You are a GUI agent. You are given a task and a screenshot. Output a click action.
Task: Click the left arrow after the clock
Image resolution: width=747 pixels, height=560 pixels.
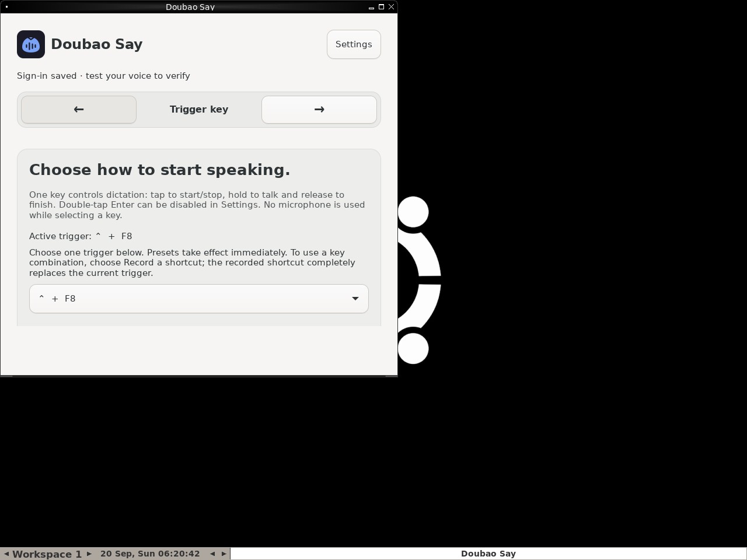tap(212, 554)
